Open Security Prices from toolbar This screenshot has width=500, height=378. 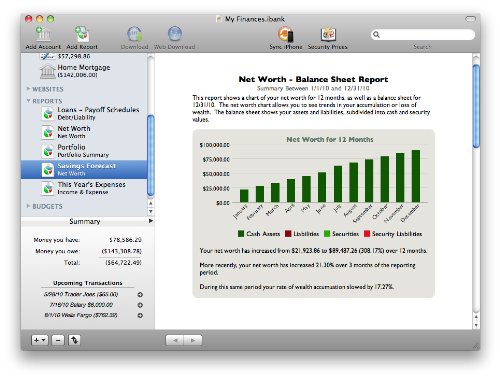click(328, 34)
